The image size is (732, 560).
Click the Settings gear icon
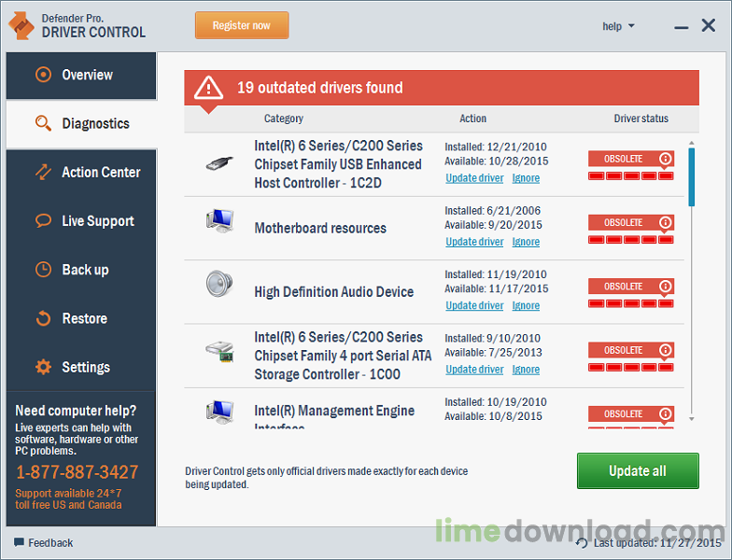(x=43, y=367)
